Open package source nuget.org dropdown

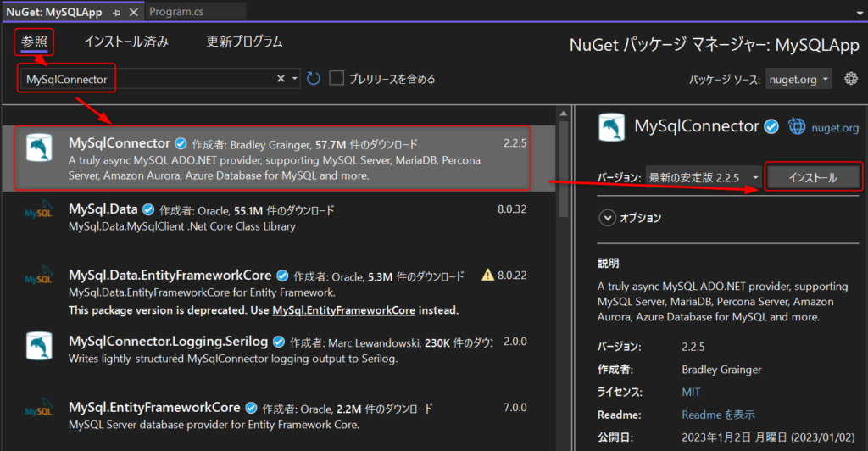tap(798, 79)
